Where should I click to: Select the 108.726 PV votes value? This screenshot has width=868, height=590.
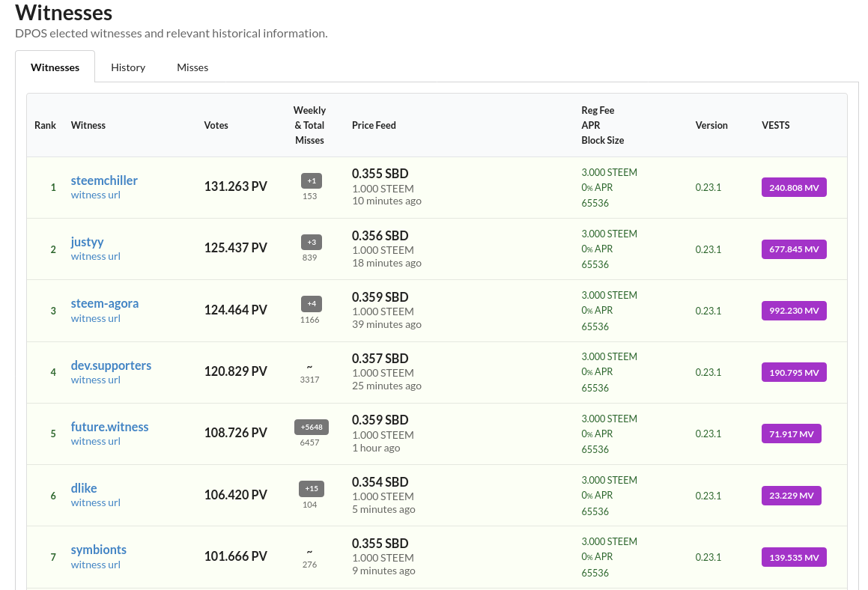[x=235, y=433]
